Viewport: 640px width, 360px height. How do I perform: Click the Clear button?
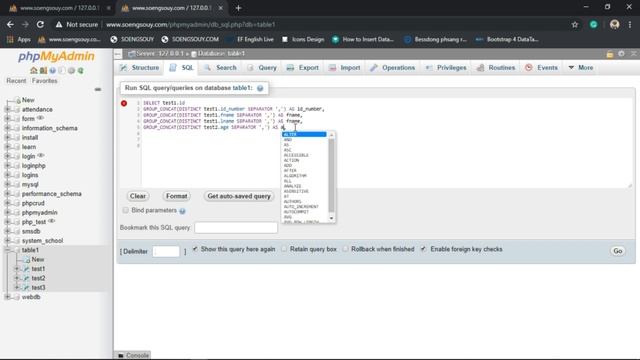pyautogui.click(x=138, y=196)
